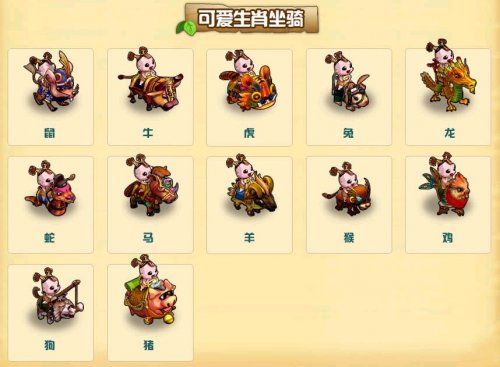Click the 可爱生肖坐骑 title banner

252,18
